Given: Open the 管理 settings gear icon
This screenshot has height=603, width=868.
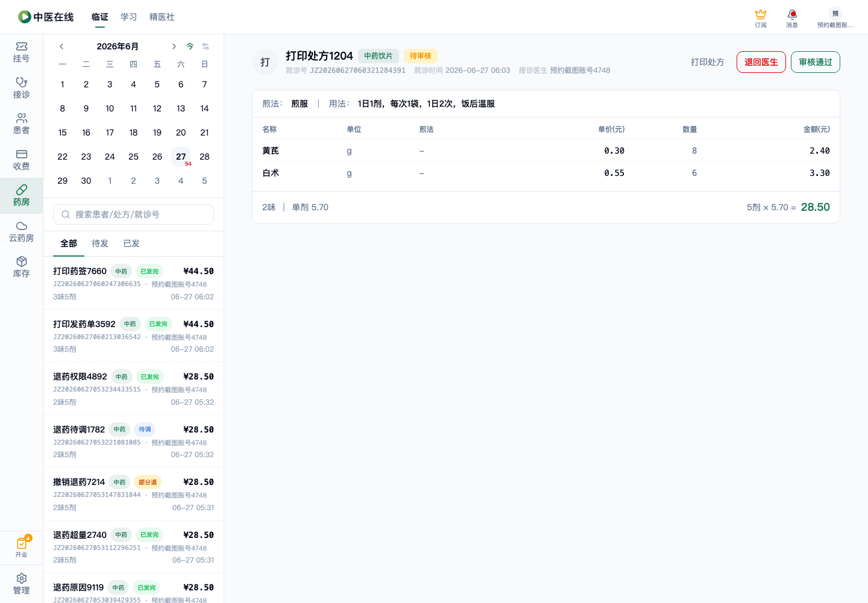Looking at the screenshot, I should (x=21, y=584).
